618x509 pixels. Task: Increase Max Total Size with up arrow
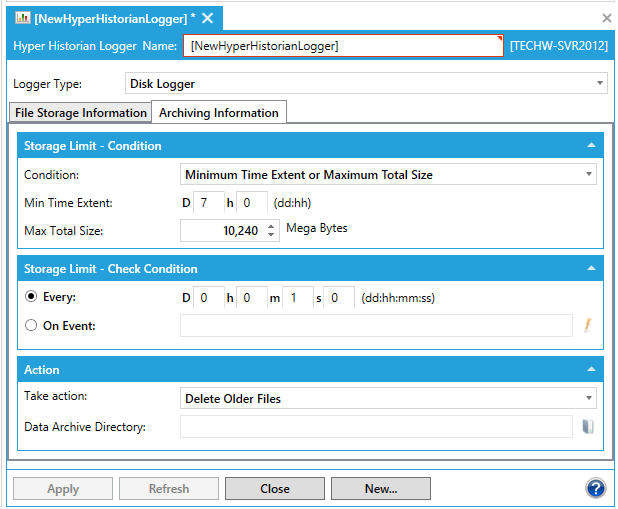[270, 226]
